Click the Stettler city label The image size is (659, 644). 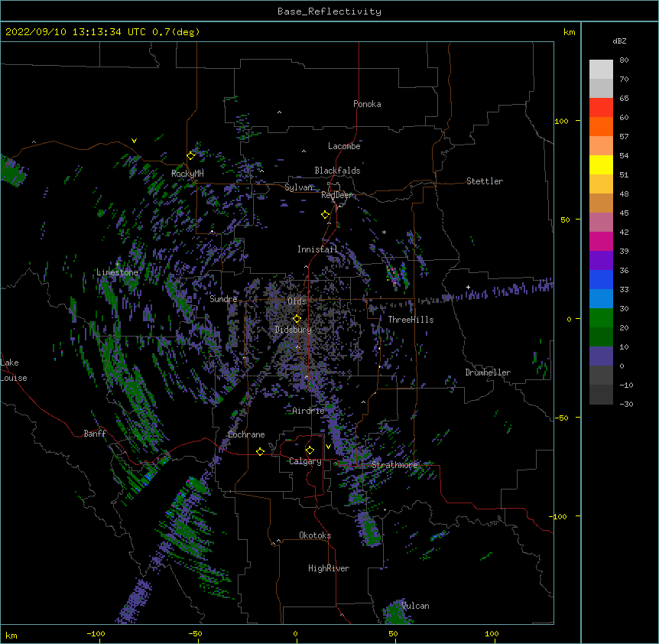[x=485, y=181]
